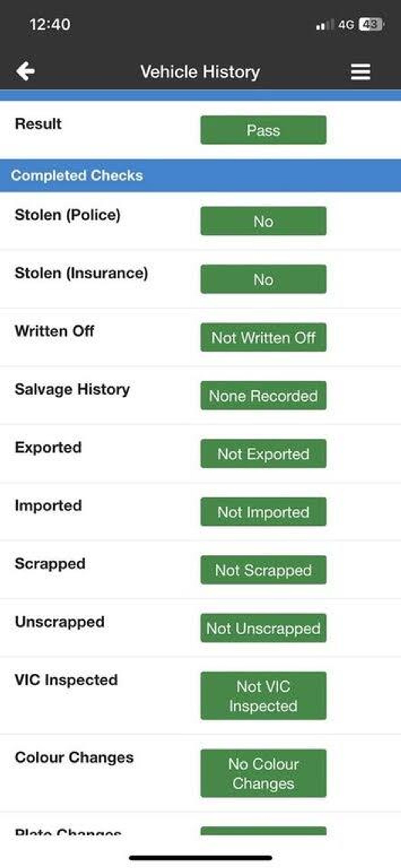Tap the Vehicle History page title
Viewport: 401px width, 868px height.
(200, 72)
